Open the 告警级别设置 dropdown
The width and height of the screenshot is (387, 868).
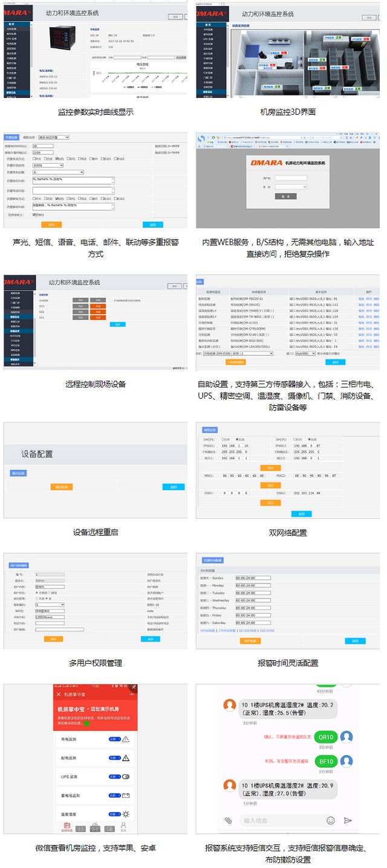click(x=58, y=172)
